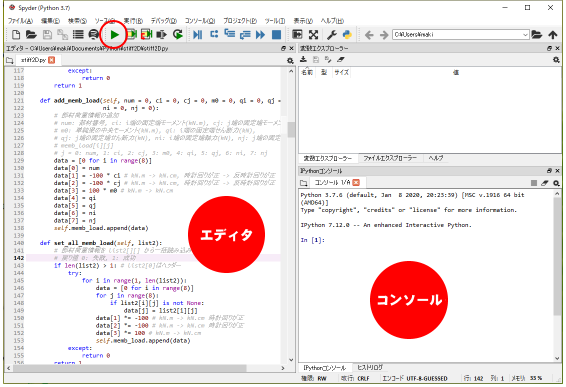The width and height of the screenshot is (566, 387).
Task: Re-run the last script
Action: [x=178, y=35]
